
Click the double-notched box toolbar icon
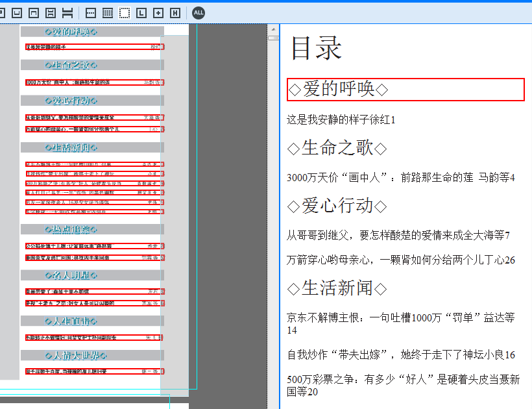point(50,13)
